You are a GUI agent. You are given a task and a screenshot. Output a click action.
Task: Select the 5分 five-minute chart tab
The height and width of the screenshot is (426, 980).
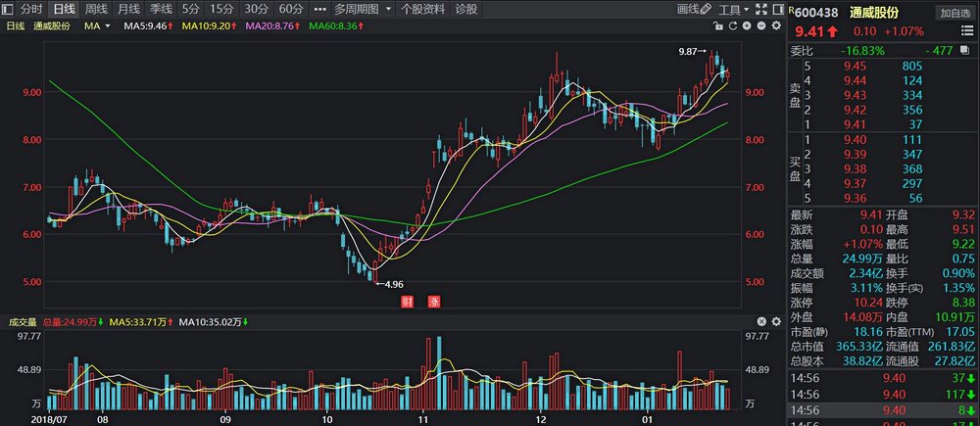click(191, 9)
